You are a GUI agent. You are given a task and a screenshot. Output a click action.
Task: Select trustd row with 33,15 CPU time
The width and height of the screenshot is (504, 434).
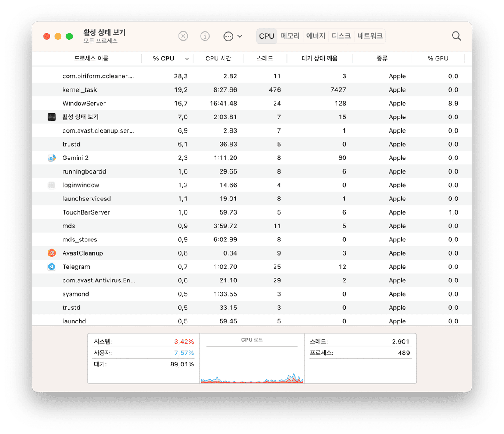tap(252, 308)
